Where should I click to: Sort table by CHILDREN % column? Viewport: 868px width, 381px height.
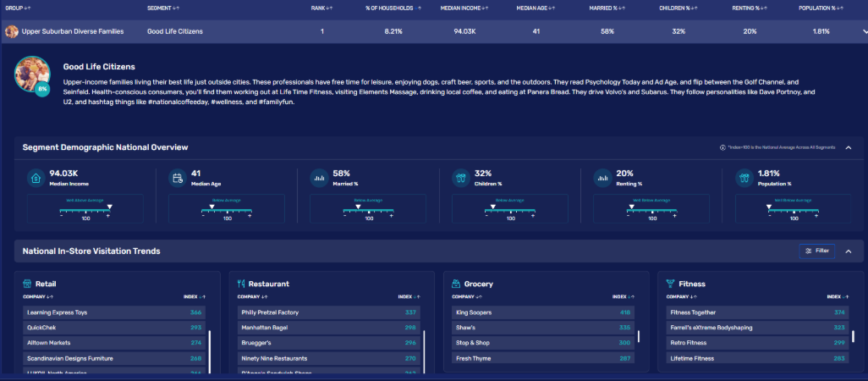click(678, 8)
